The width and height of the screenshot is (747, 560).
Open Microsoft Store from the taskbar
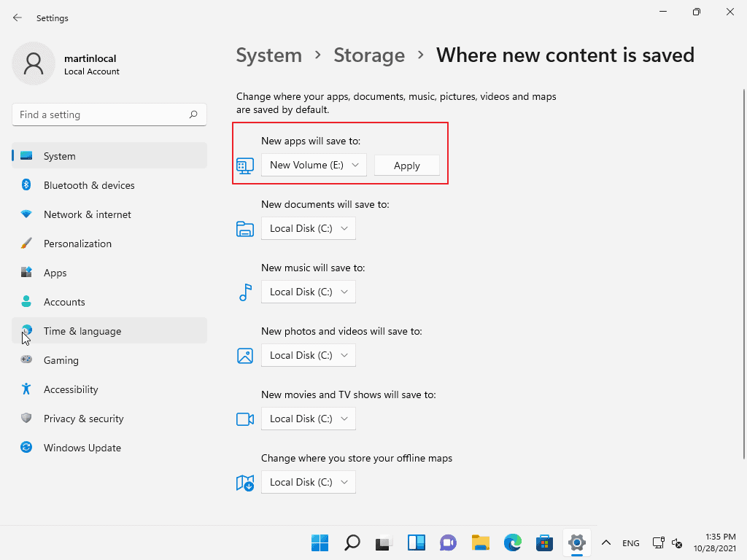[x=544, y=542]
